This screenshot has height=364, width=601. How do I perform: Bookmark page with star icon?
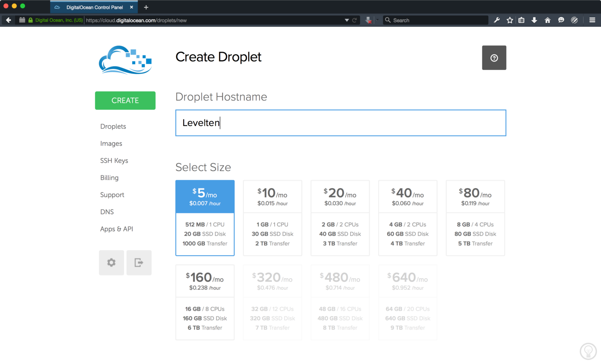[509, 20]
